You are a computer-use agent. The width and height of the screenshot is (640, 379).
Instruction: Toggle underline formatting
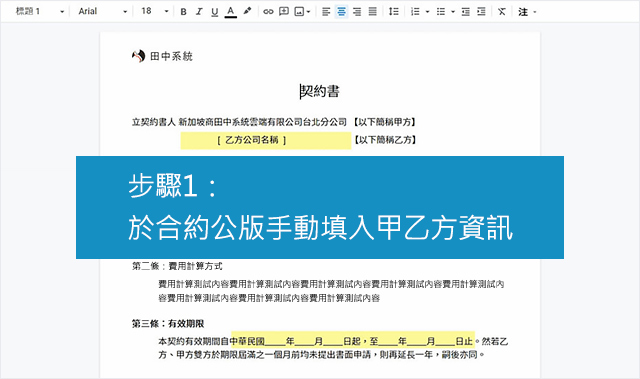[215, 12]
